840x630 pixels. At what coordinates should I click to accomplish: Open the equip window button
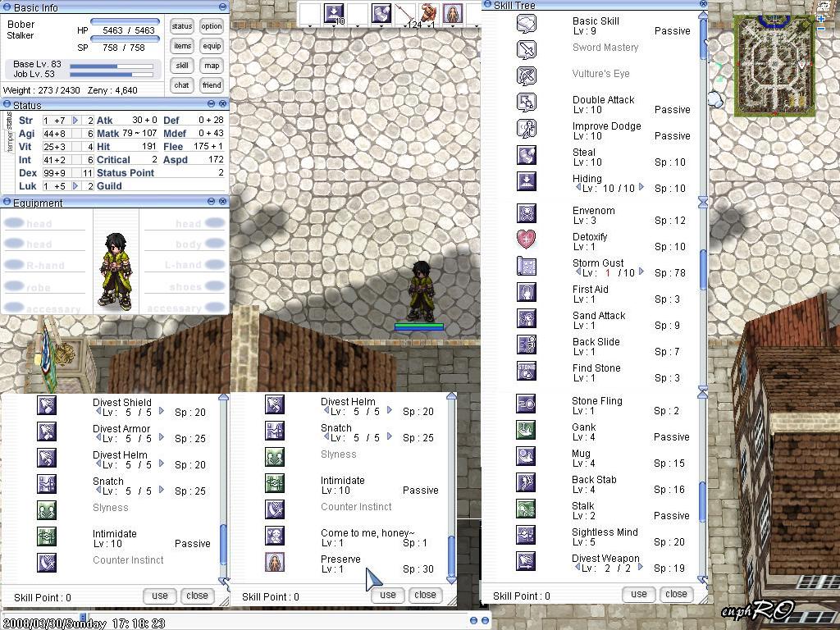(212, 46)
